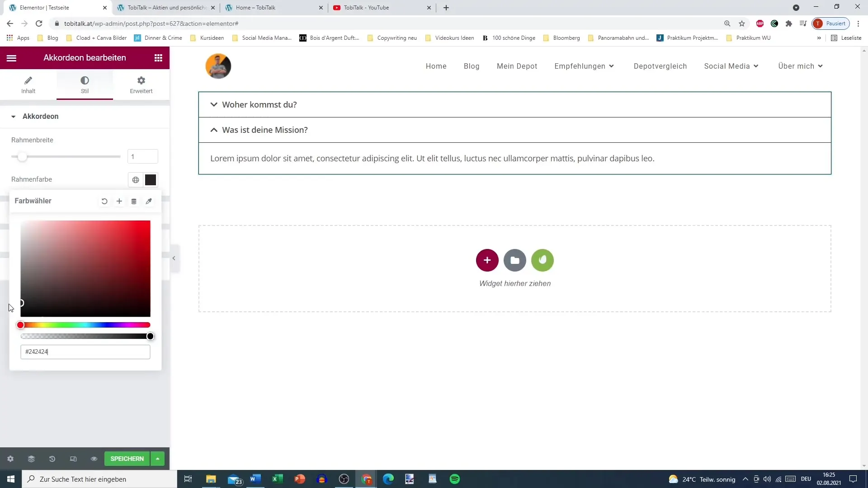
Task: Click the eyedropper icon in Farbwähler
Action: tap(149, 201)
